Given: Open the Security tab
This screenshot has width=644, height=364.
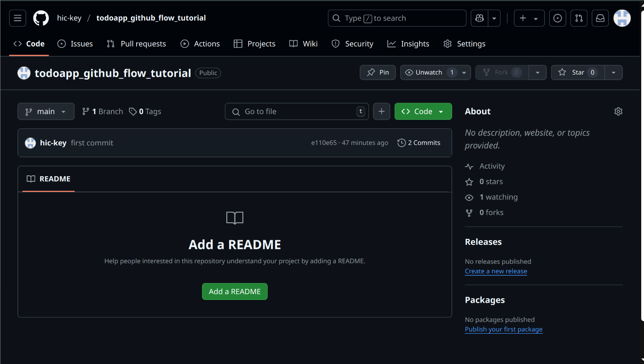Looking at the screenshot, I should click(352, 44).
